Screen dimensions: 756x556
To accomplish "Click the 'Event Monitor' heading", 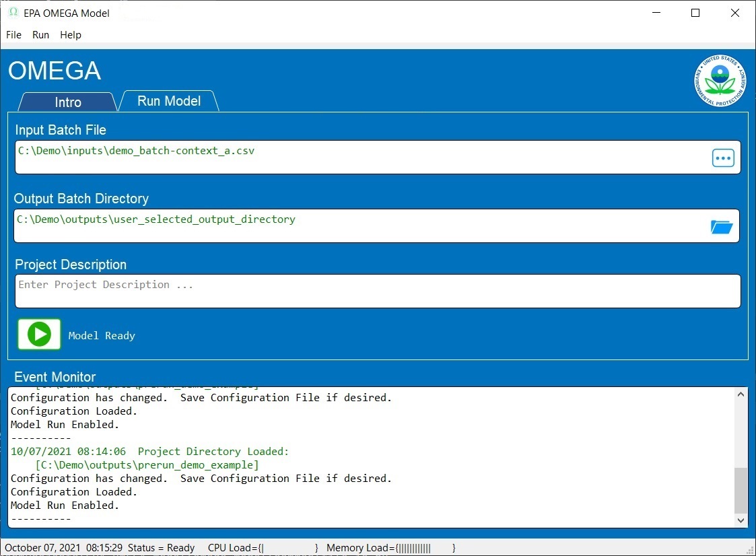I will point(55,377).
